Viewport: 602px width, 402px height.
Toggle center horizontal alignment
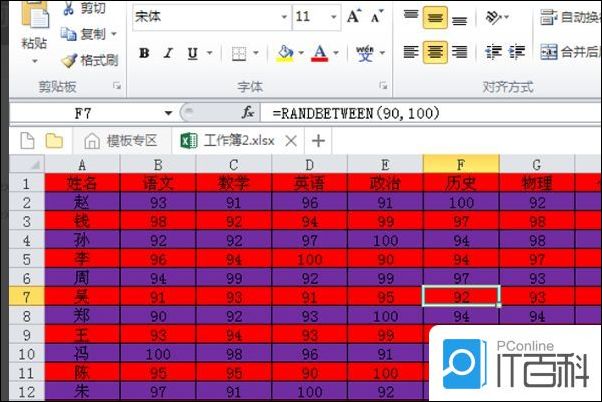pos(435,52)
